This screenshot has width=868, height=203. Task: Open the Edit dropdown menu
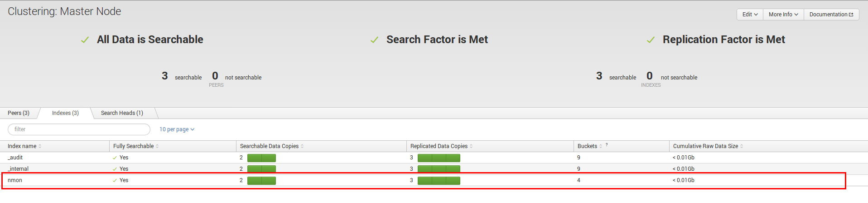(750, 15)
